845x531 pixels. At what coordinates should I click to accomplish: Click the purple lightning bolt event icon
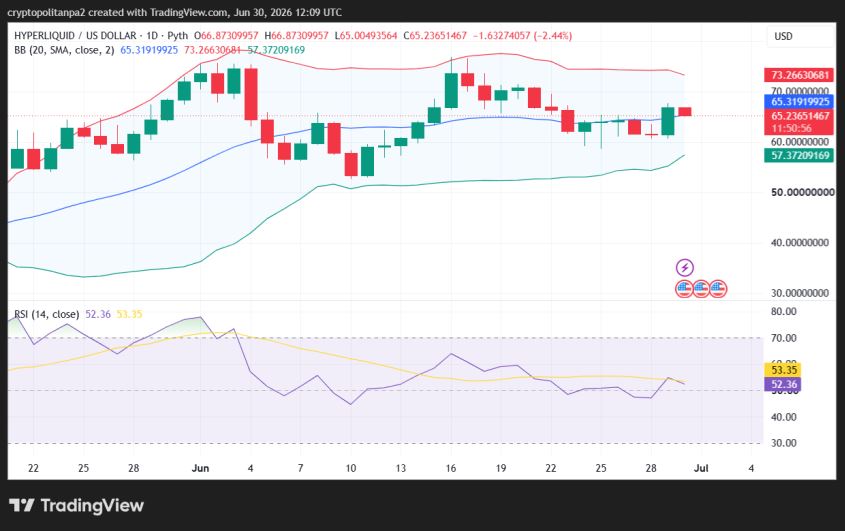[x=684, y=267]
